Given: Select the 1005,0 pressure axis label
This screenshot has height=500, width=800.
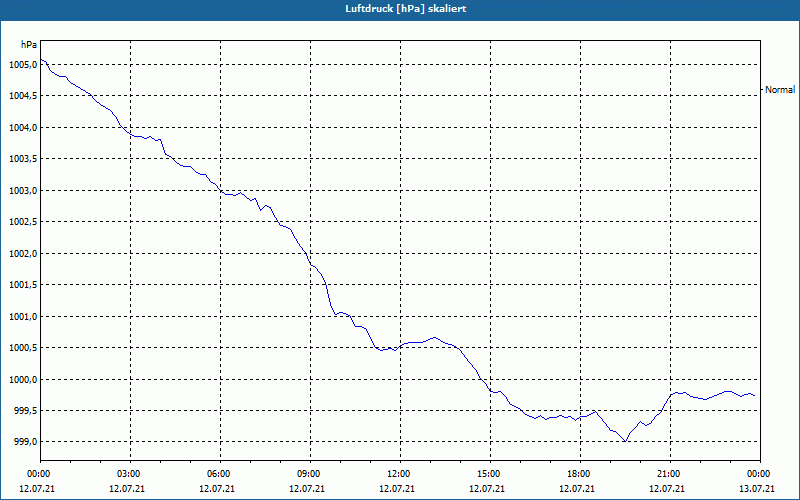Looking at the screenshot, I should point(23,65).
